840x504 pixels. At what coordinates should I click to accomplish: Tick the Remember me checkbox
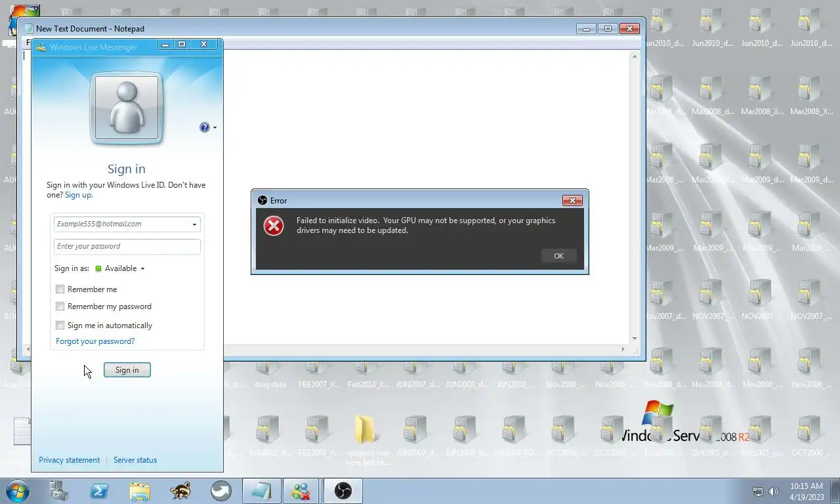tap(60, 289)
